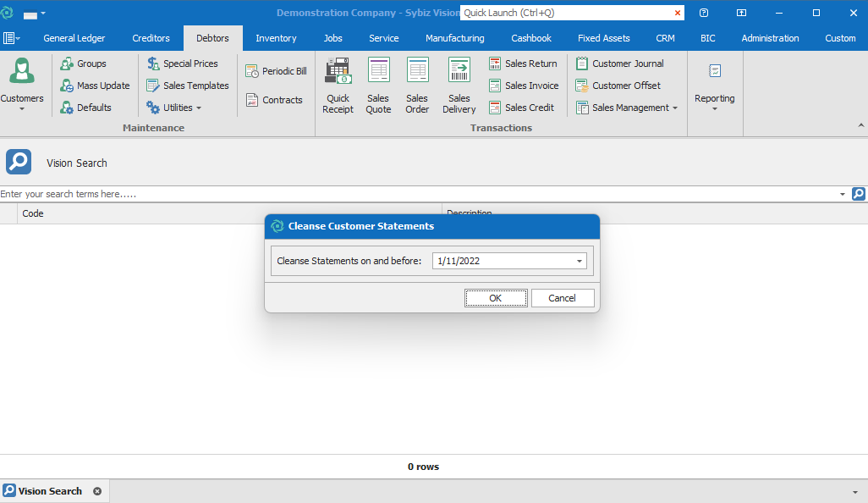The image size is (868, 503).
Task: Collapse the ribbon with the chevron
Action: 860,125
